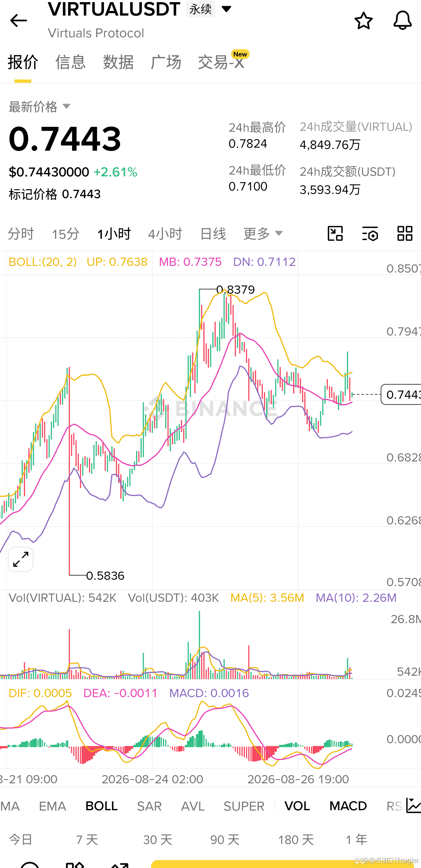Tap the back arrow icon
This screenshot has width=421, height=868.
tap(18, 20)
